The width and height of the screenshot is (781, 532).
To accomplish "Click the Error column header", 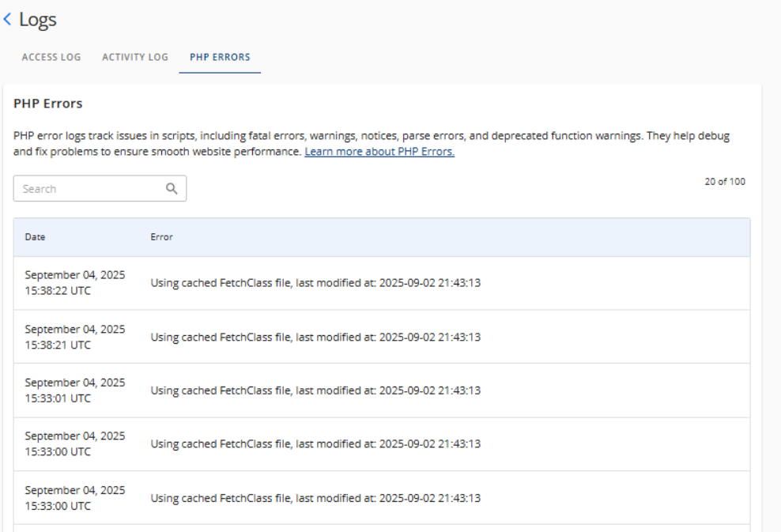I will tap(160, 236).
